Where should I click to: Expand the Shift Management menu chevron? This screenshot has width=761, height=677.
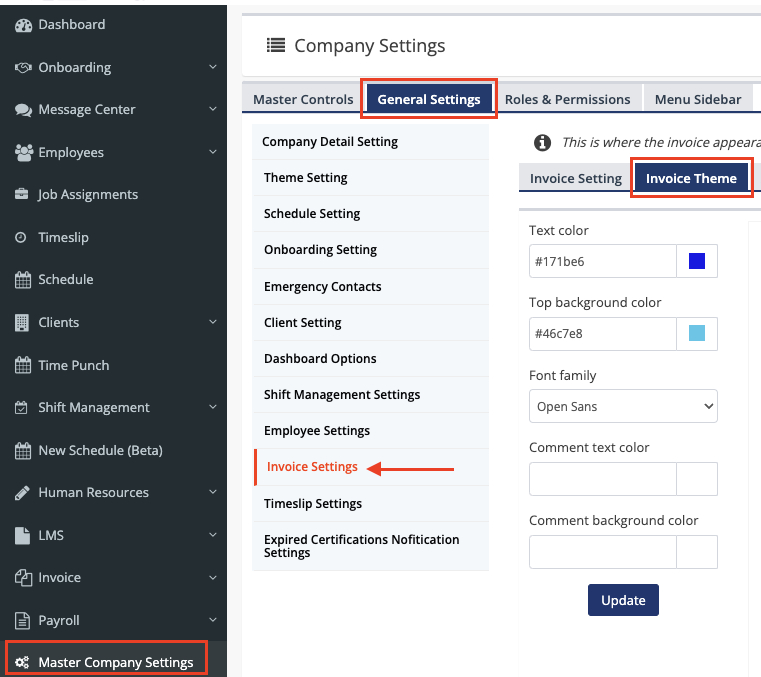click(x=212, y=408)
